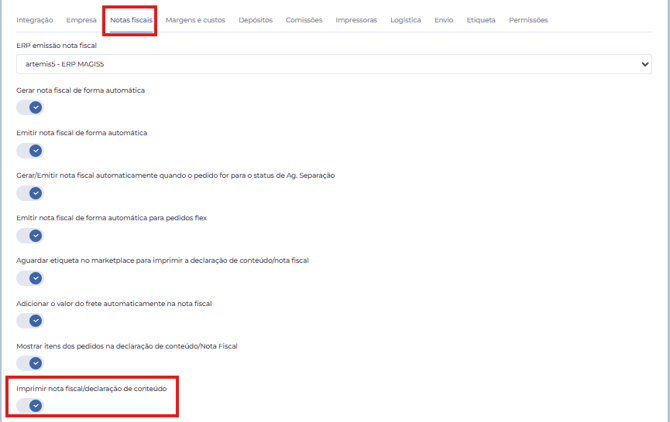Open the Impressoras tab

pos(356,20)
